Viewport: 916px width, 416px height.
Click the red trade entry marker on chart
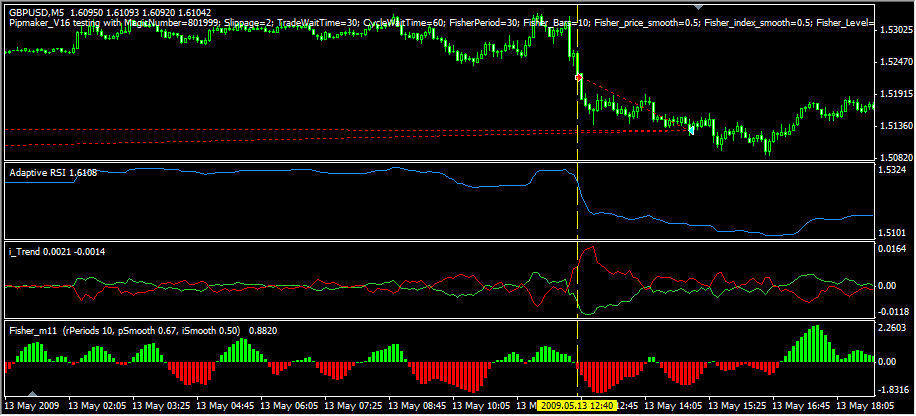(578, 77)
